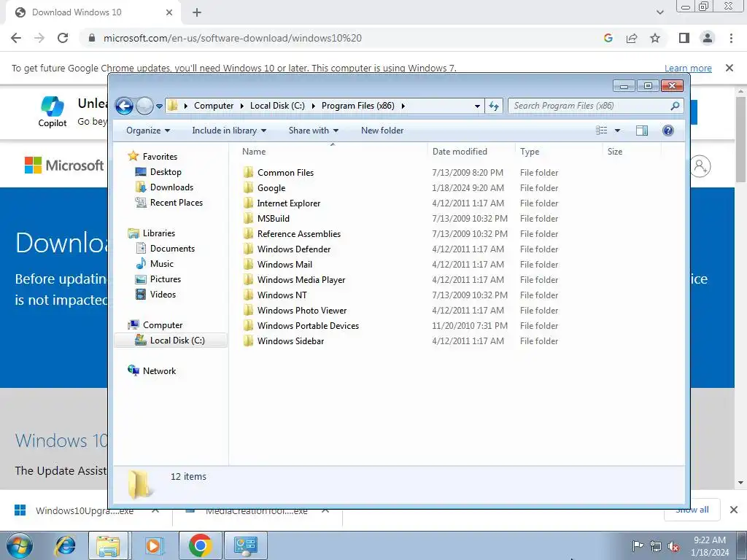Open the Organize menu
This screenshot has width=747, height=560.
[147, 131]
